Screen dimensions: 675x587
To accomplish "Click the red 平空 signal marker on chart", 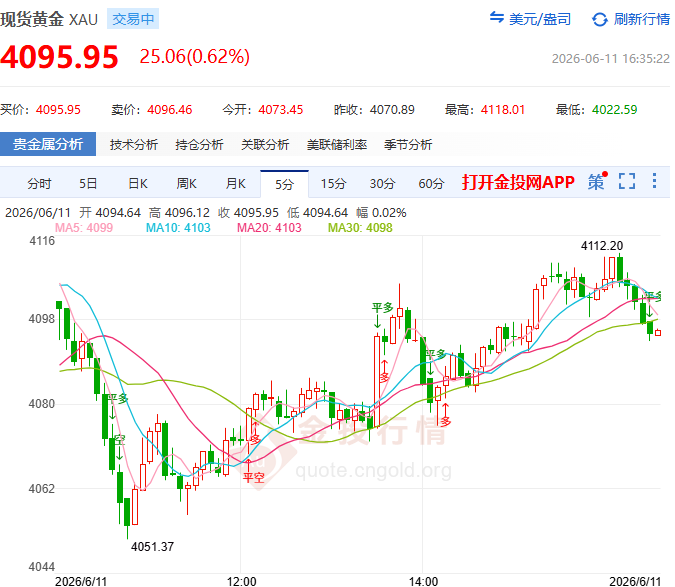I will pos(254,477).
